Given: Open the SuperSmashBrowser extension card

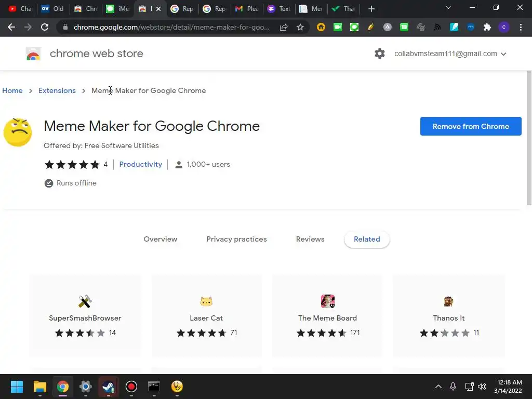Looking at the screenshot, I should pyautogui.click(x=85, y=315).
